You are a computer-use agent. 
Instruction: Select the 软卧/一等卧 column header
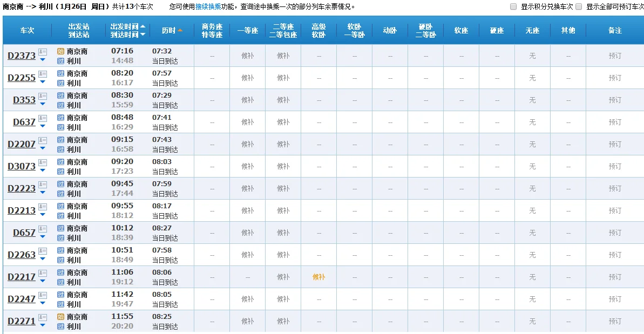click(x=354, y=31)
